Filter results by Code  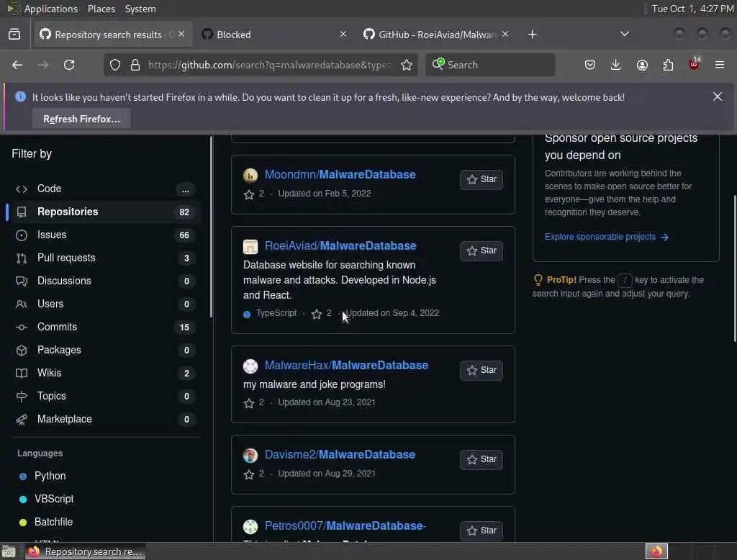tap(104, 189)
